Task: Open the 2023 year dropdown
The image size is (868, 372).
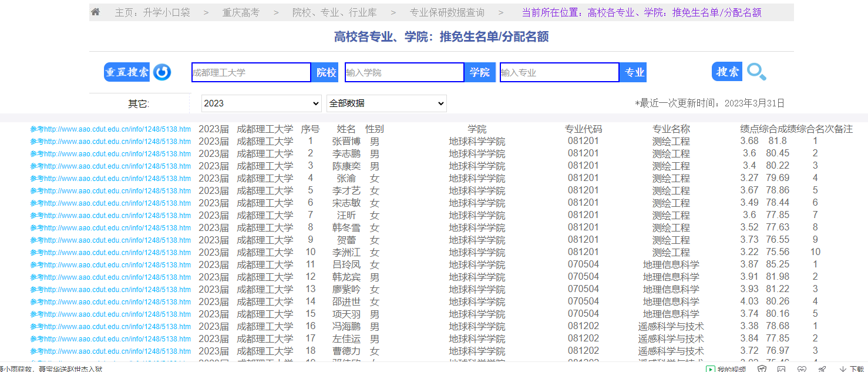Action: click(261, 103)
